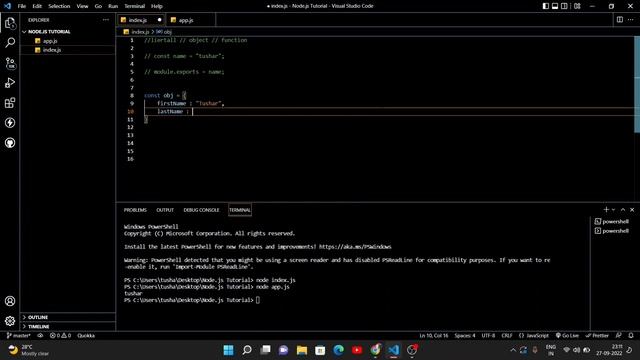The image size is (640, 360).
Task: Open Explorer views and more actions ellipsis
Action: 106,20
